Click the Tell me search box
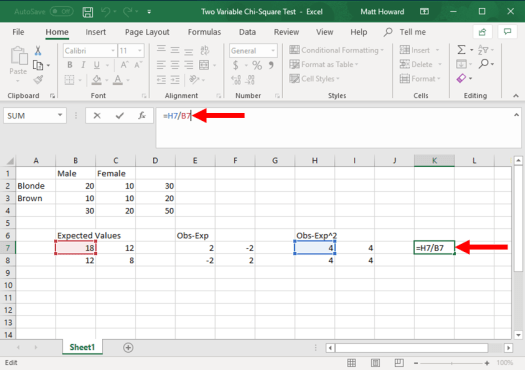The width and height of the screenshot is (525, 370). pyautogui.click(x=405, y=32)
